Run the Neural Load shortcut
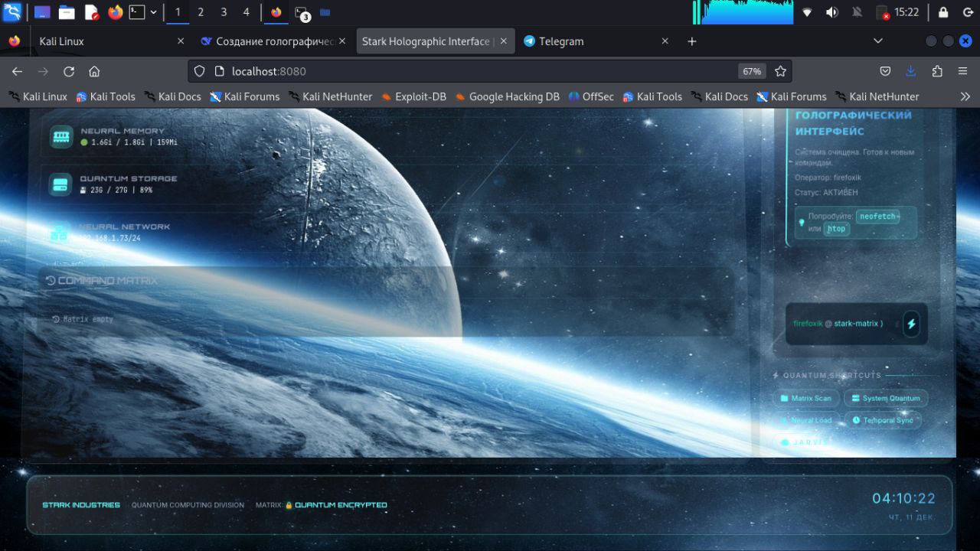The width and height of the screenshot is (980, 551). click(806, 420)
